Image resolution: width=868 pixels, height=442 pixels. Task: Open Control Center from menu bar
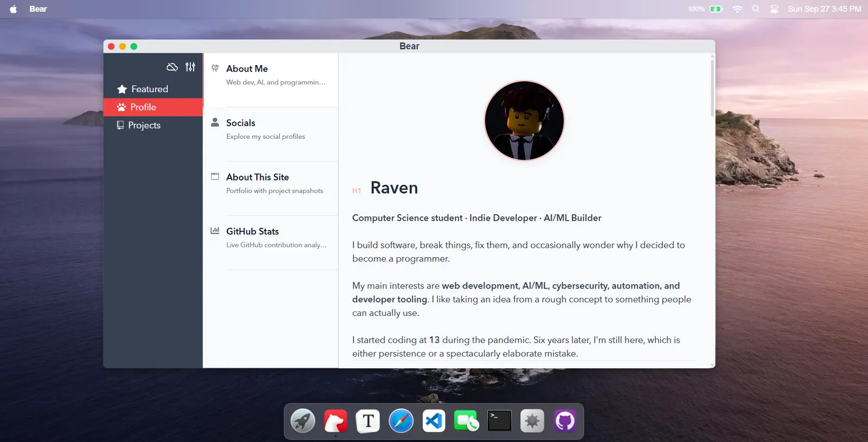[775, 9]
